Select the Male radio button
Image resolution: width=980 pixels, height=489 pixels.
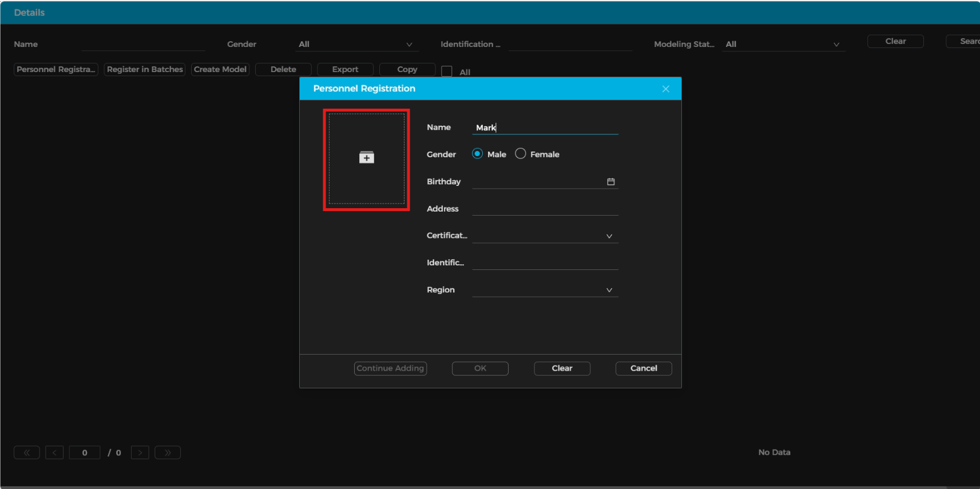pos(477,154)
